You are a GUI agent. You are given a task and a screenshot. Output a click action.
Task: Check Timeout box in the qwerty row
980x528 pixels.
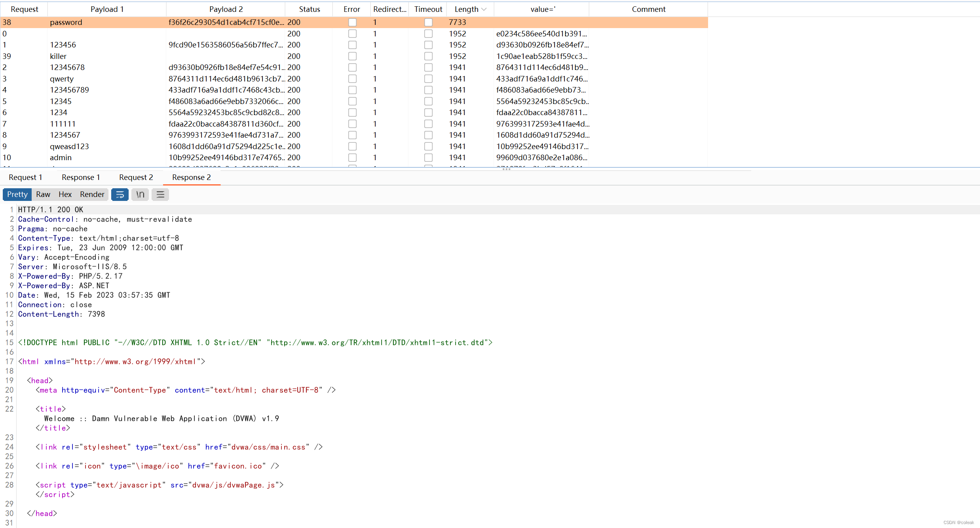coord(428,79)
